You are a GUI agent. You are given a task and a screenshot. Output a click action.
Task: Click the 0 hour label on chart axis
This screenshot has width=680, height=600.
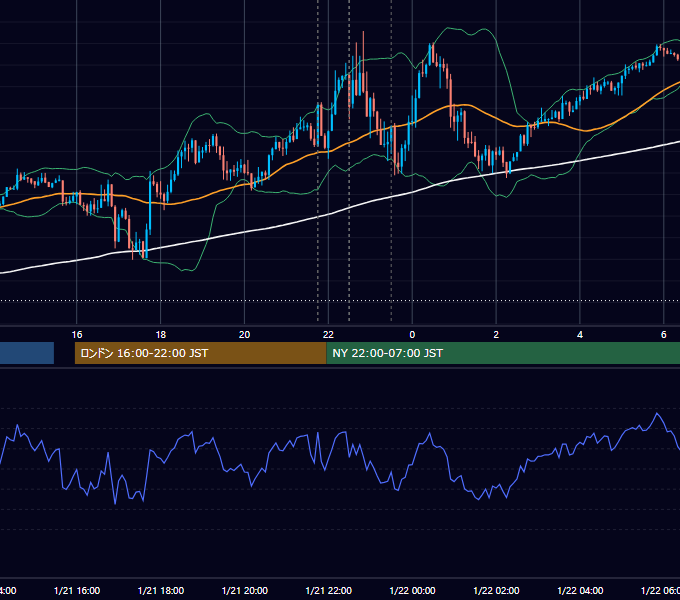click(412, 335)
